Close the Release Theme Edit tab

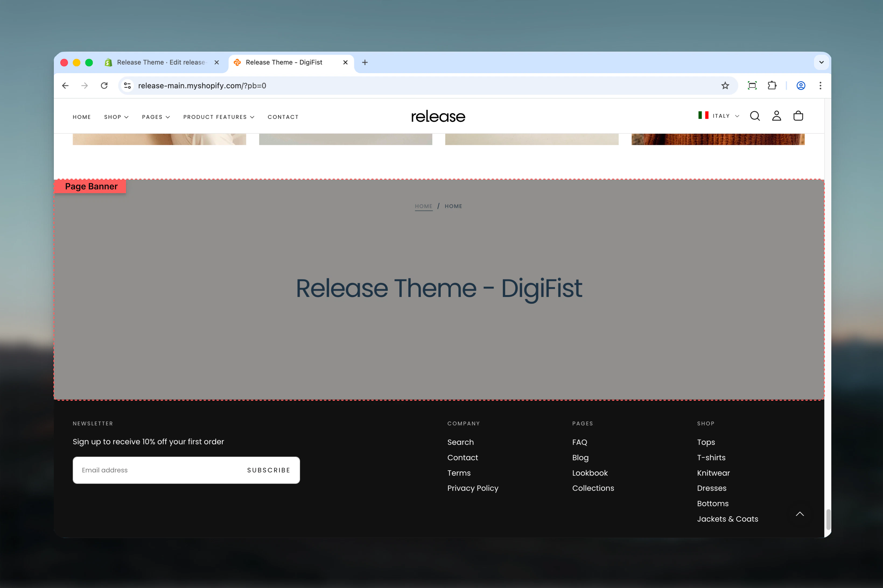[x=216, y=62]
